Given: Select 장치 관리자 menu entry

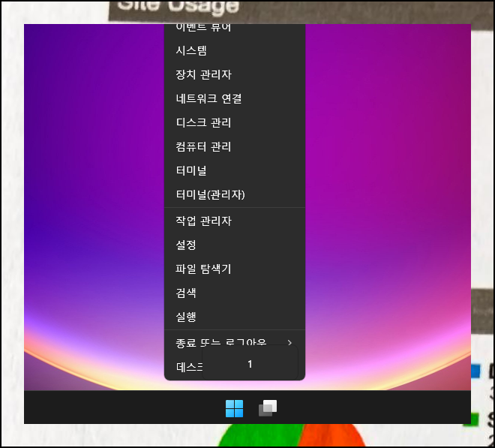Looking at the screenshot, I should [235, 74].
